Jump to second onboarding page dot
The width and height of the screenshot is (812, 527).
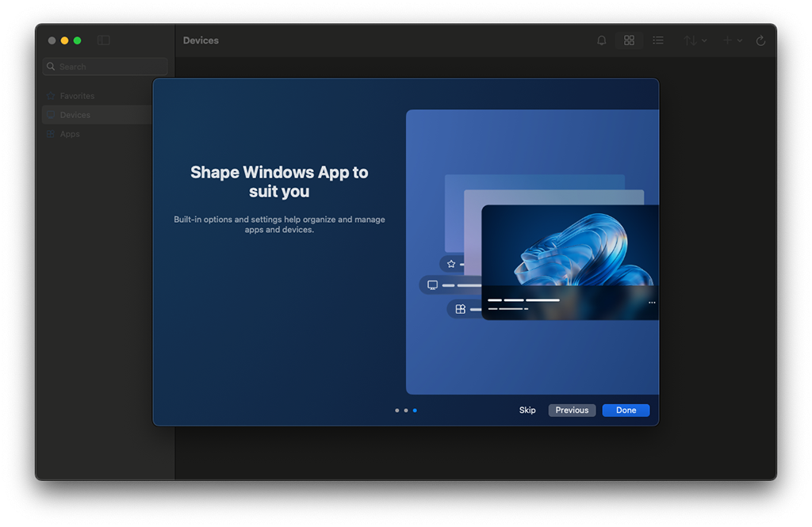406,411
